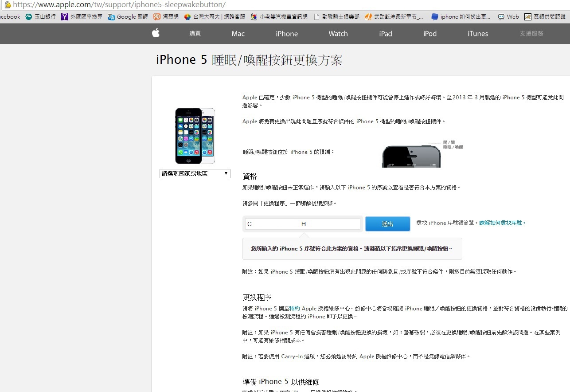Open the Web bookmark chat-bubble icon
Image resolution: width=570 pixels, height=392 pixels.
coord(501,17)
